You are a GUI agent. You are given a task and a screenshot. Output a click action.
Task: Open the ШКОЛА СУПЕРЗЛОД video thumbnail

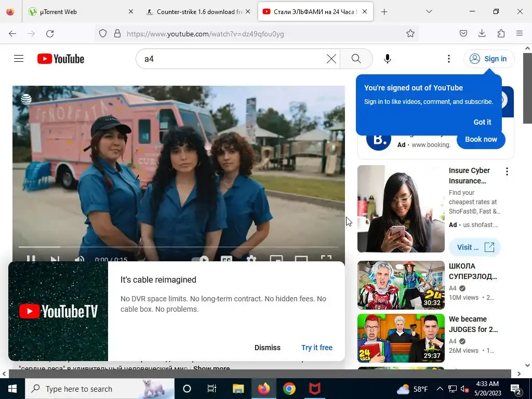point(401,285)
